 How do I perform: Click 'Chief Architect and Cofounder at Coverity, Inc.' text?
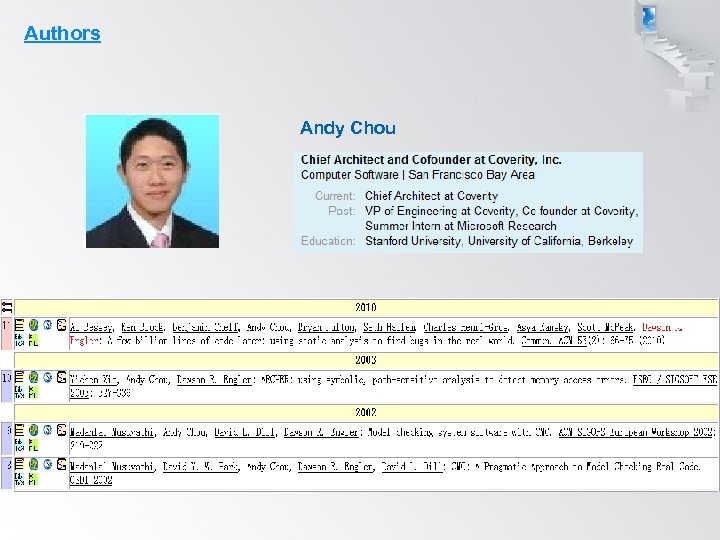point(431,160)
